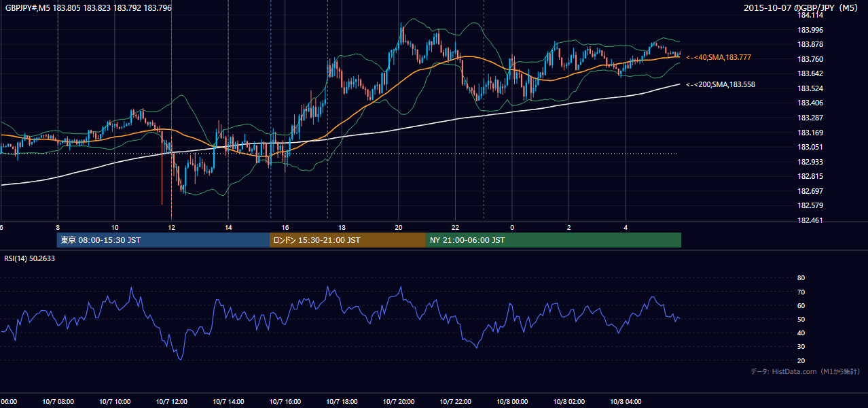The image size is (868, 408).
Task: Click price axis value 183.996
Action: [810, 30]
